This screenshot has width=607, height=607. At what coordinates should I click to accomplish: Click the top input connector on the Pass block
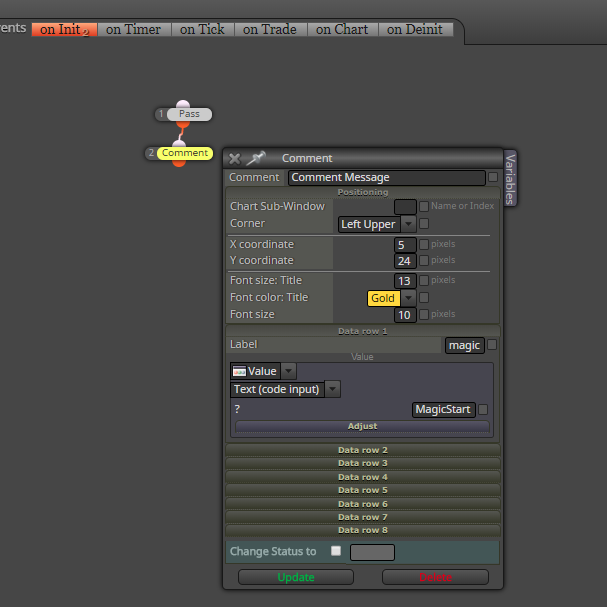pyautogui.click(x=183, y=104)
